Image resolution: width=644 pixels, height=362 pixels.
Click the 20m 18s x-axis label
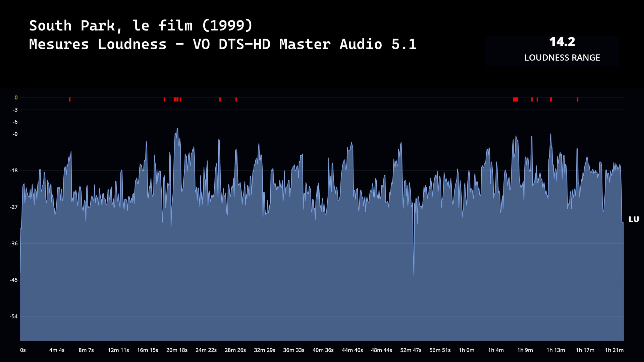(x=177, y=350)
